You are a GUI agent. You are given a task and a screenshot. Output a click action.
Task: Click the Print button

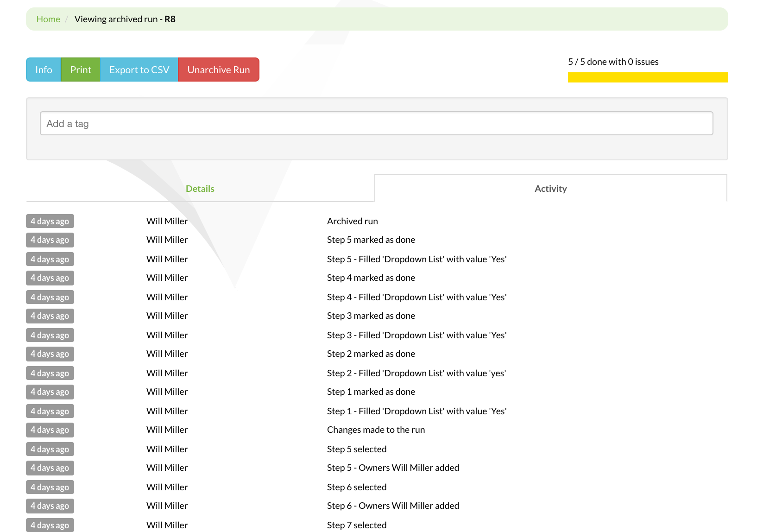coord(80,70)
